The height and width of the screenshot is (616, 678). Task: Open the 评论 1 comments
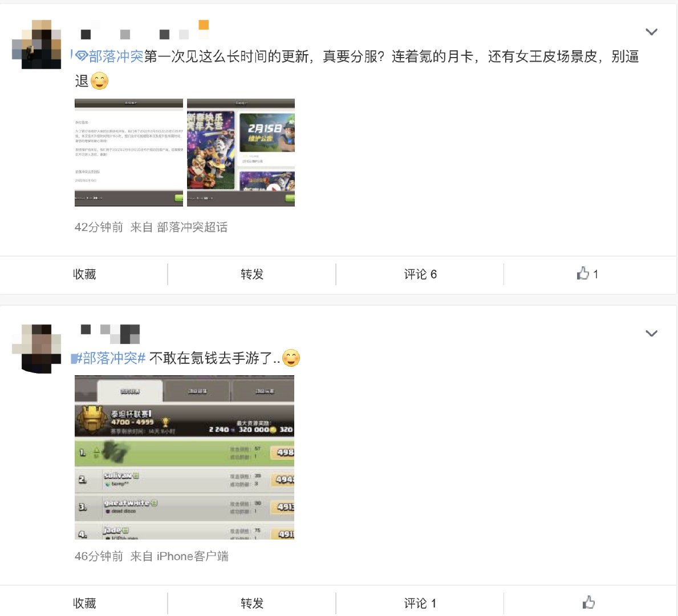coord(420,602)
